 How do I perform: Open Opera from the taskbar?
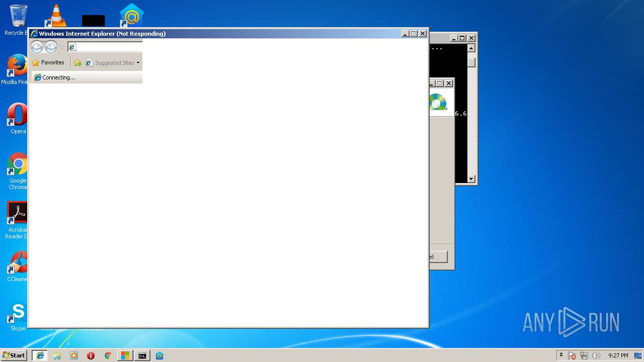point(91,355)
